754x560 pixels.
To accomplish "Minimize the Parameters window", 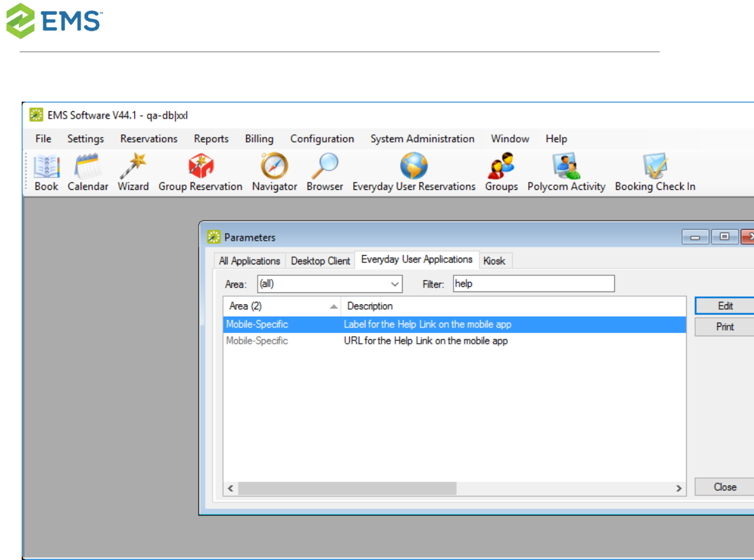I will [695, 237].
